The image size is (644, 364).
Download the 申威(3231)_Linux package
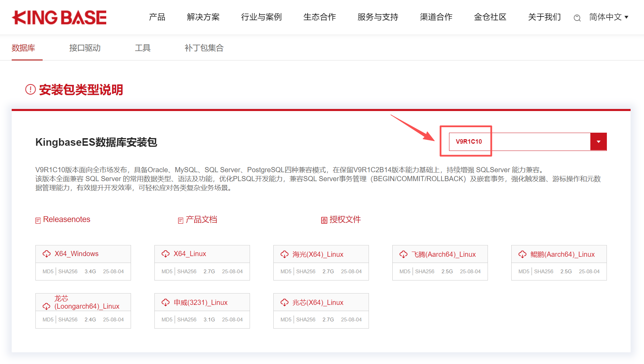tap(200, 302)
